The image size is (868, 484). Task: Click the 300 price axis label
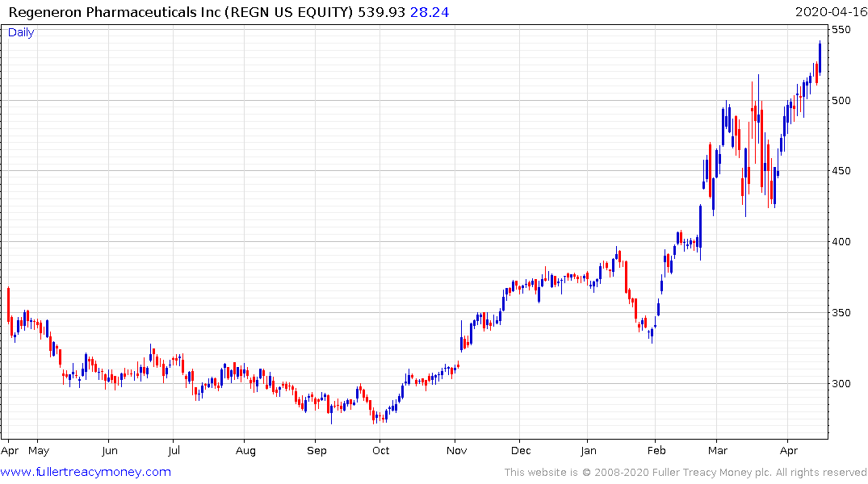point(841,383)
